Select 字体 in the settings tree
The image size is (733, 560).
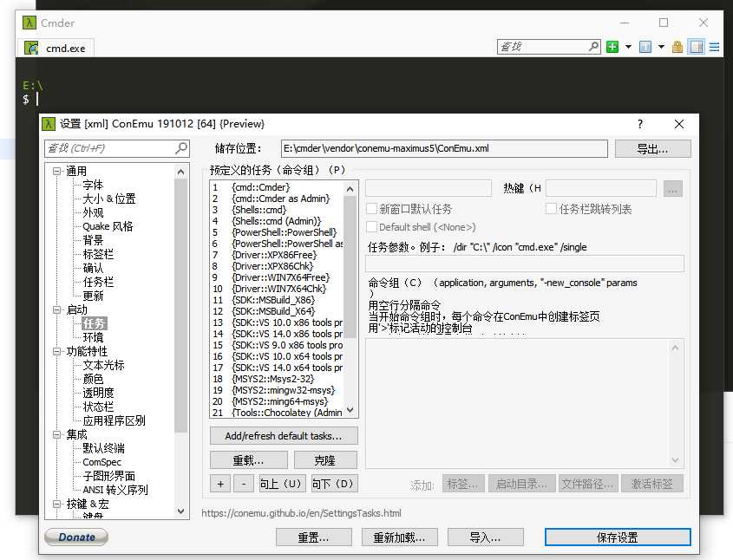[x=93, y=185]
